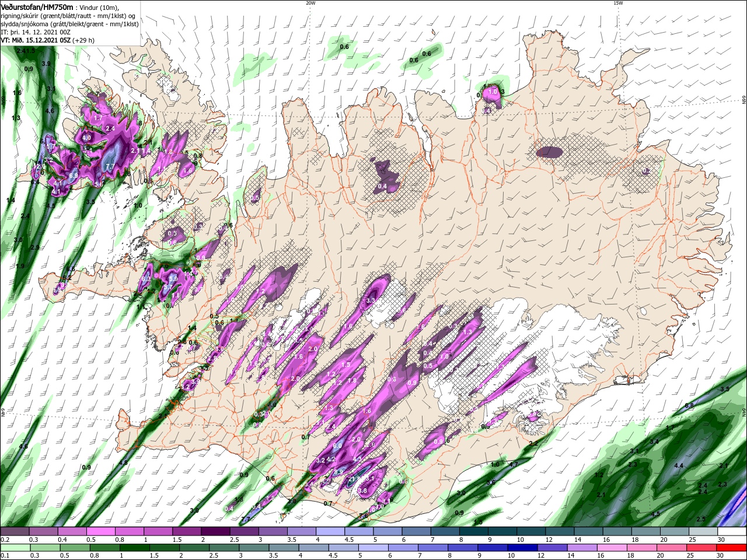Pick rain-scale swatch between 3 and 3.5
Screen dimensions: 747x560
coord(253,548)
